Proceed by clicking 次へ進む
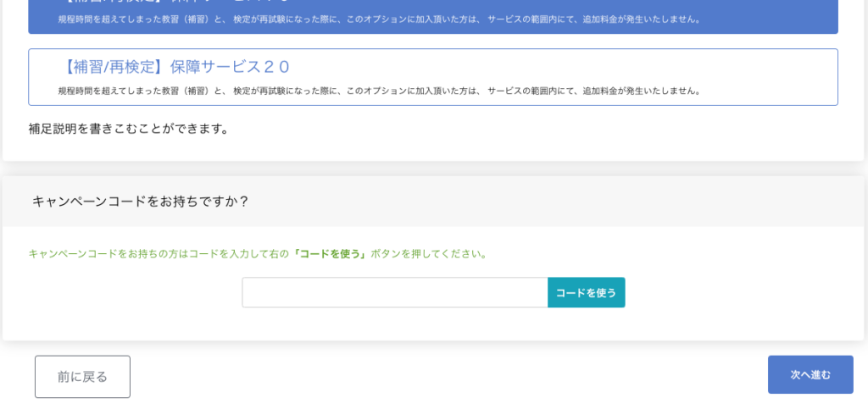868x409 pixels. click(810, 374)
